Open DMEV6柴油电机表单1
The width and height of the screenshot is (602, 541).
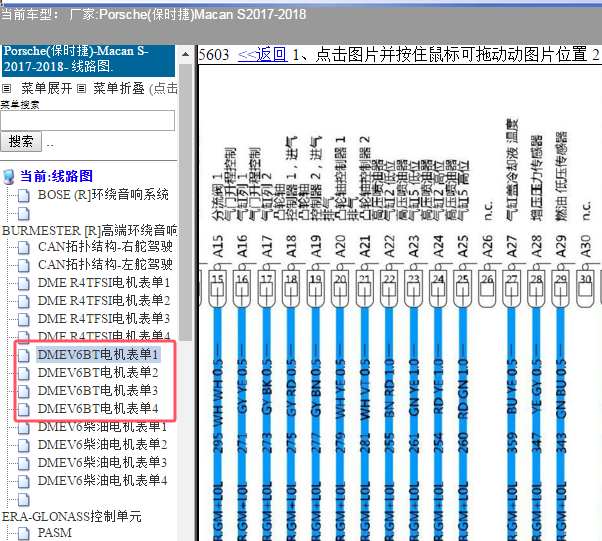coord(103,427)
